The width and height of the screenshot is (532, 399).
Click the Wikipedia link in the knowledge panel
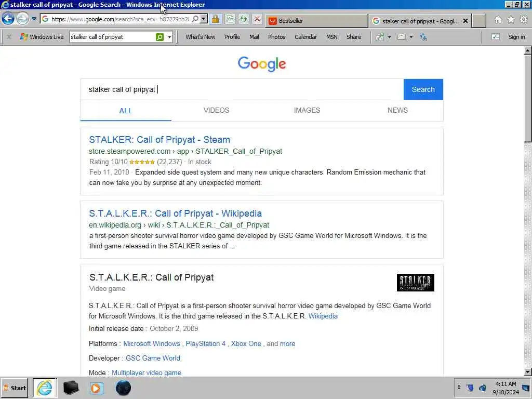click(x=323, y=316)
